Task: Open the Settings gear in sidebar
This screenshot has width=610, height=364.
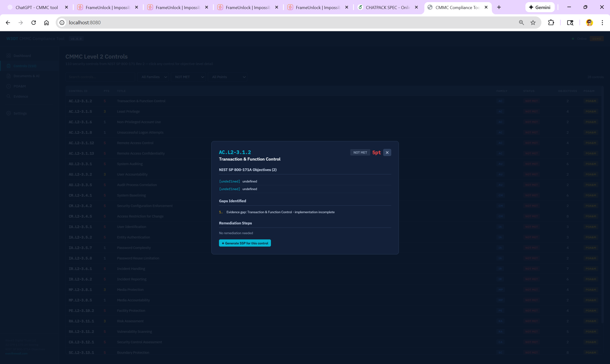Action: (x=9, y=113)
